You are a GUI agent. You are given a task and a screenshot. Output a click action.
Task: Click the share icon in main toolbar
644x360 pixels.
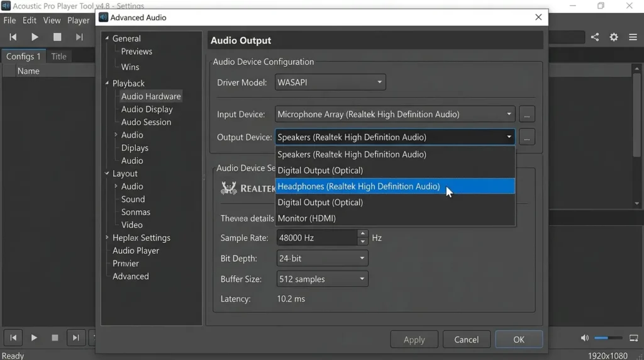point(595,37)
